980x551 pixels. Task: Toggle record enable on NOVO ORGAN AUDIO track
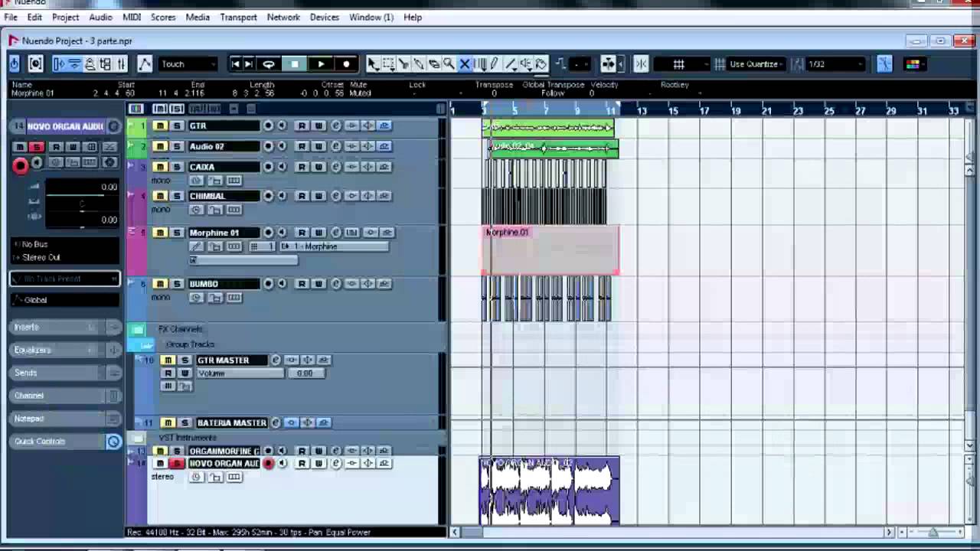268,464
